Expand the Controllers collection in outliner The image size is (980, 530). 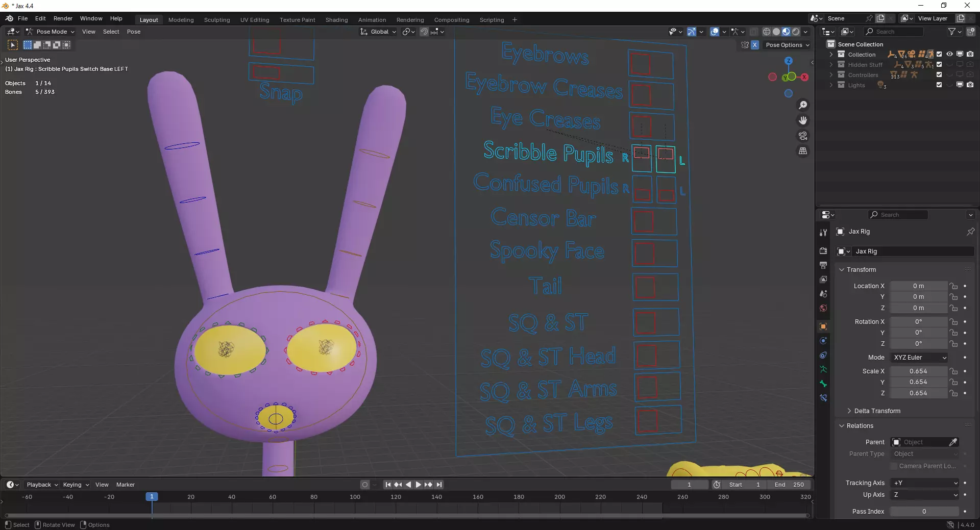click(x=831, y=75)
